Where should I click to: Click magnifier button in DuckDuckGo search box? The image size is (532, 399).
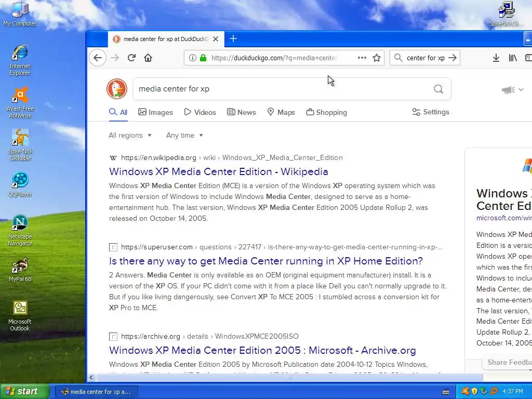438,89
